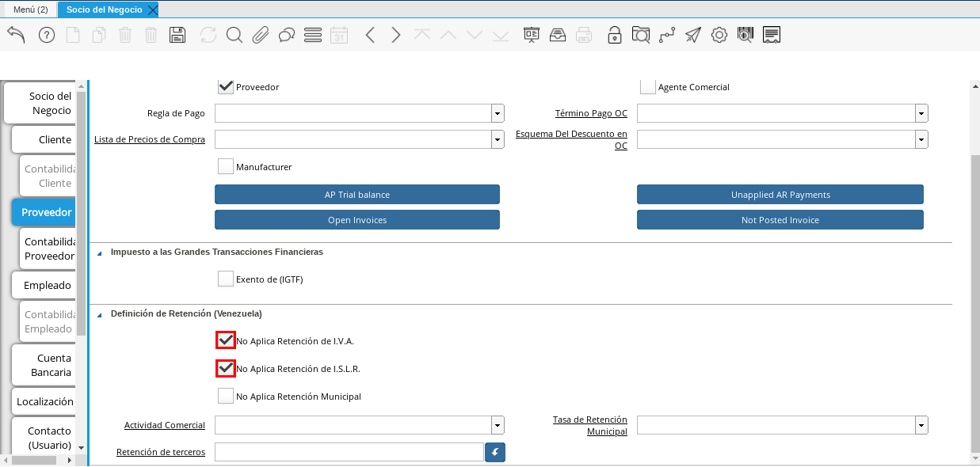The image size is (980, 467).
Task: Click the paperclip attachment icon
Action: click(261, 35)
